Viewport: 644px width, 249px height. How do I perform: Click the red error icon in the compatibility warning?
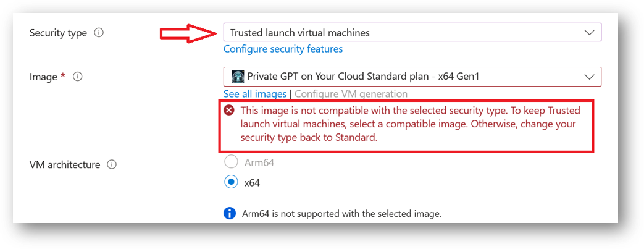click(229, 111)
